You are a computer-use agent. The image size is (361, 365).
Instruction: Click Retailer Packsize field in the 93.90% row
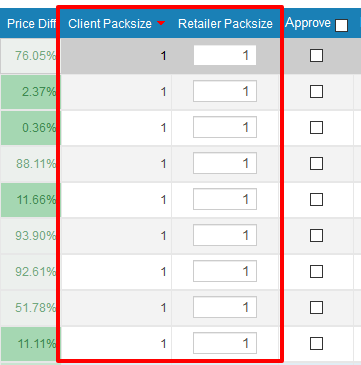[x=225, y=235]
